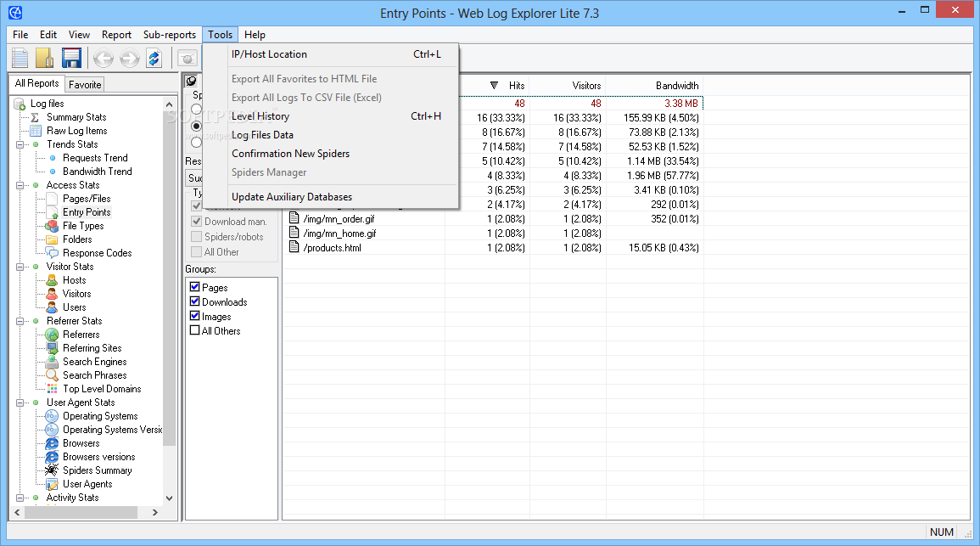This screenshot has height=546, width=980.
Task: Click the Bandwidth column header
Action: coord(654,86)
